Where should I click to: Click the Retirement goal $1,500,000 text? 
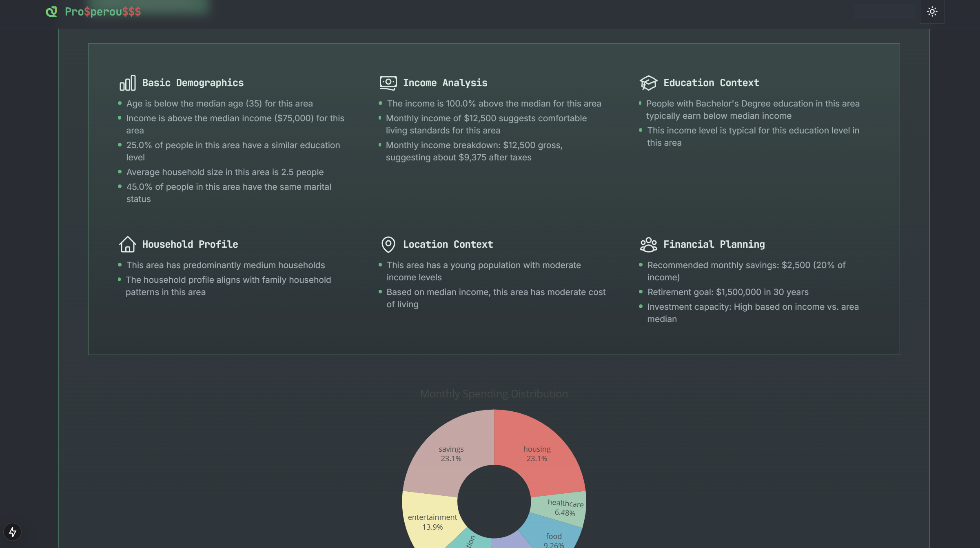point(727,292)
